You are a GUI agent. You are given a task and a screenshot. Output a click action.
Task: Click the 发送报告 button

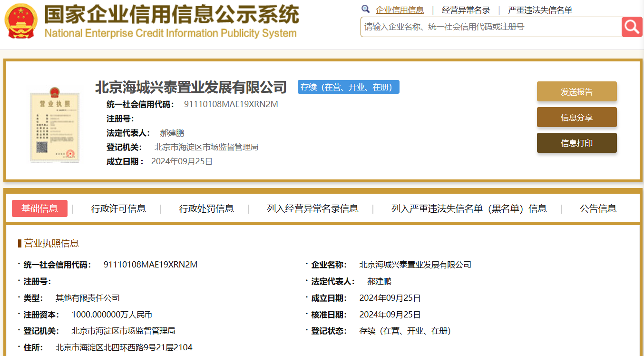click(x=577, y=92)
